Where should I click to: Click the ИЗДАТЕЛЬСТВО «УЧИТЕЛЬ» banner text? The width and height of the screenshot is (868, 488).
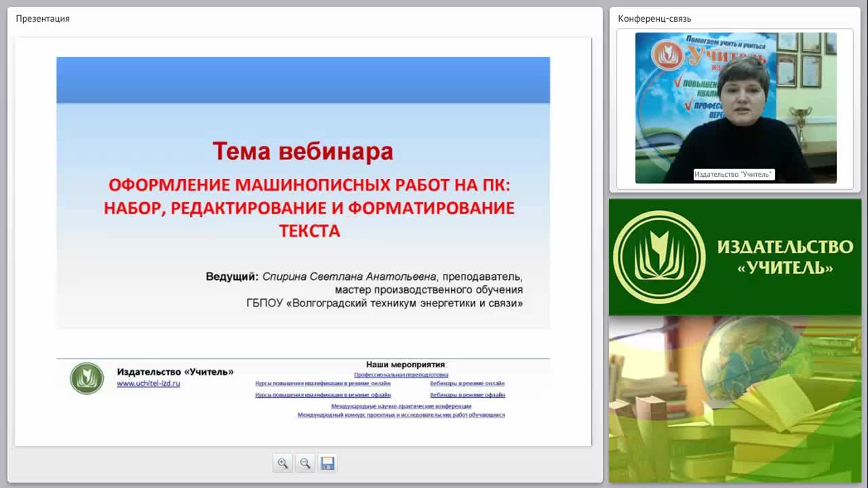coord(785,256)
